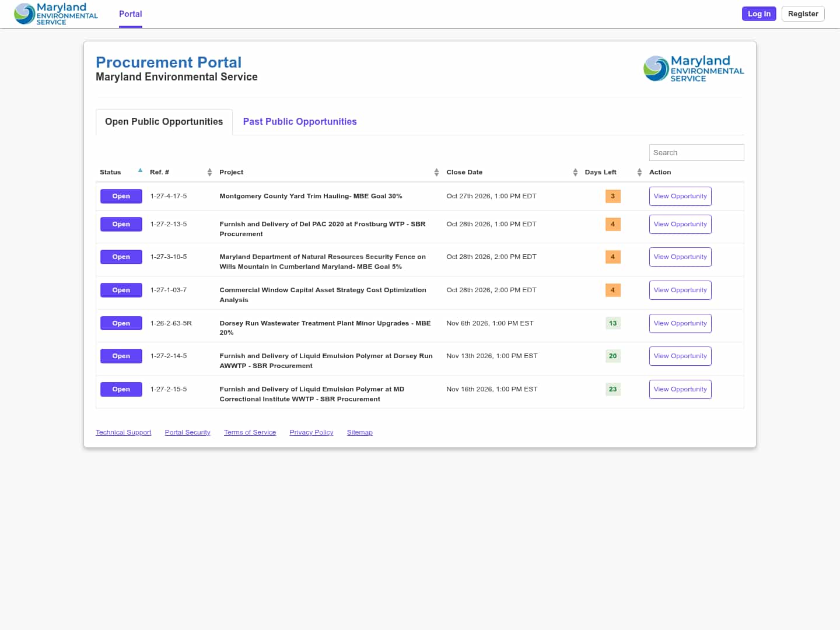The height and width of the screenshot is (630, 840).
Task: Sort by Ref. # using its sort arrows
Action: pyautogui.click(x=209, y=172)
